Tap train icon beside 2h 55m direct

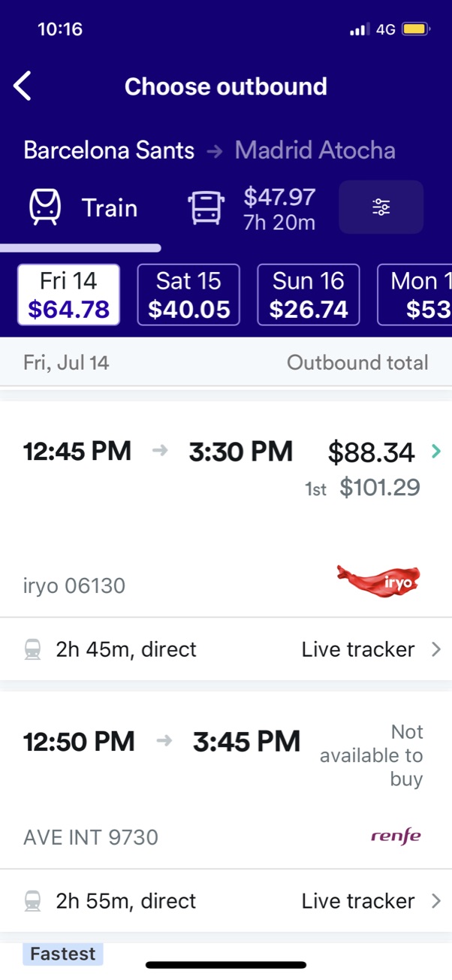(32, 901)
